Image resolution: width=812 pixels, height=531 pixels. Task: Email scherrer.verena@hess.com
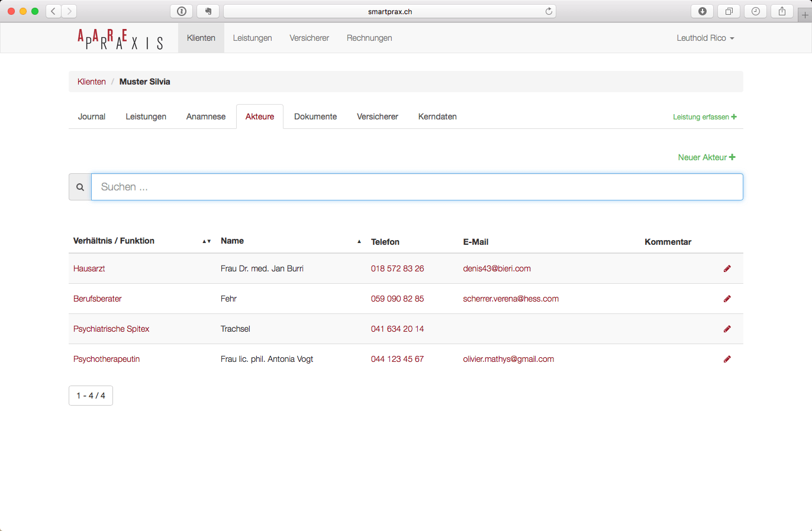pyautogui.click(x=511, y=299)
